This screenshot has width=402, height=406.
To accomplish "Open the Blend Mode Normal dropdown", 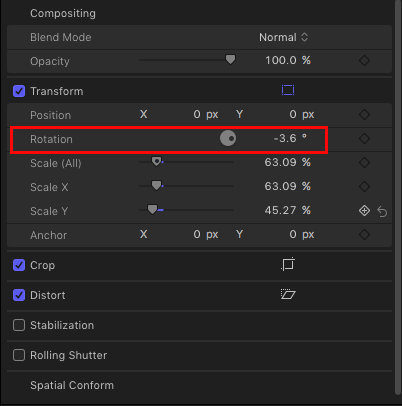I will (283, 37).
